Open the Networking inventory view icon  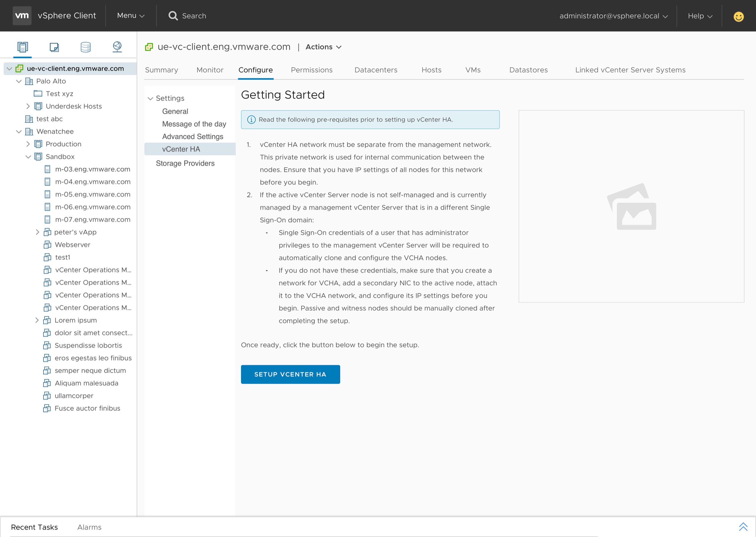click(x=117, y=47)
